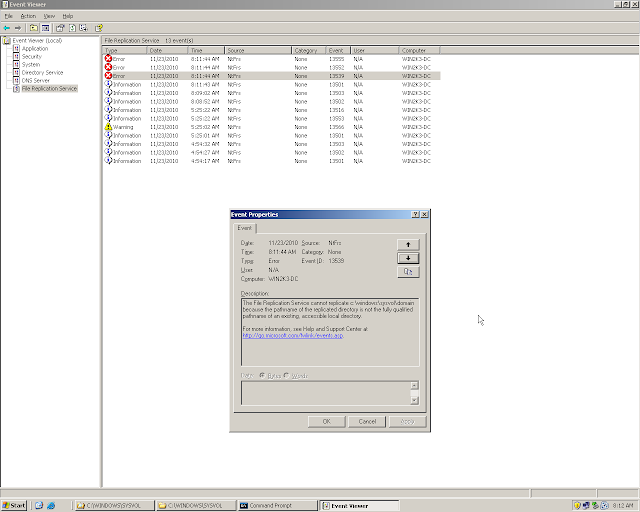Select the highlighted Error row, event 13539
Image resolution: width=640 pixels, height=512 pixels.
271,76
